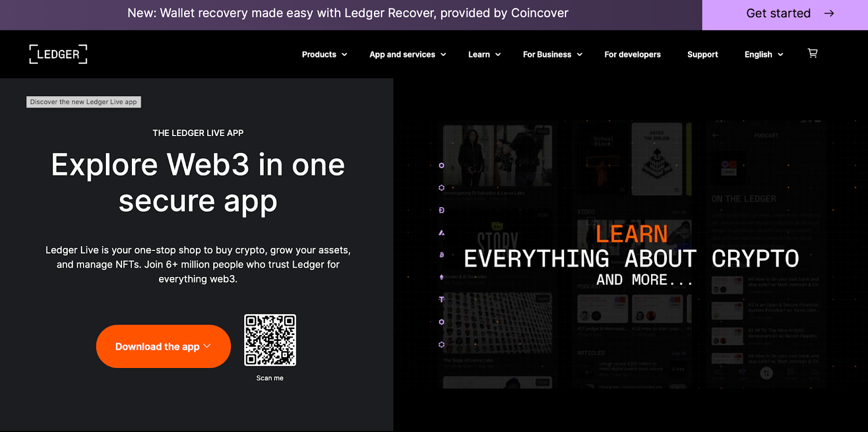Open the shopping cart icon

(812, 53)
